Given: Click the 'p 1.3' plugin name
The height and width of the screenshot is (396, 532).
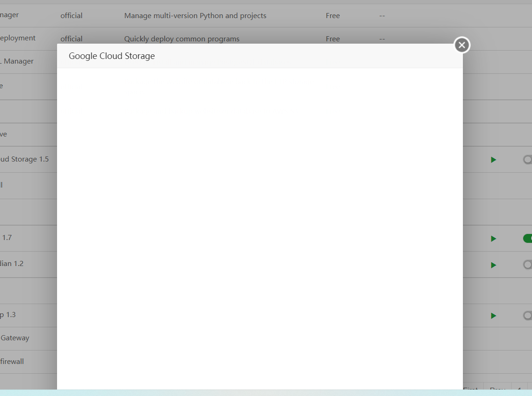Looking at the screenshot, I should tap(8, 315).
